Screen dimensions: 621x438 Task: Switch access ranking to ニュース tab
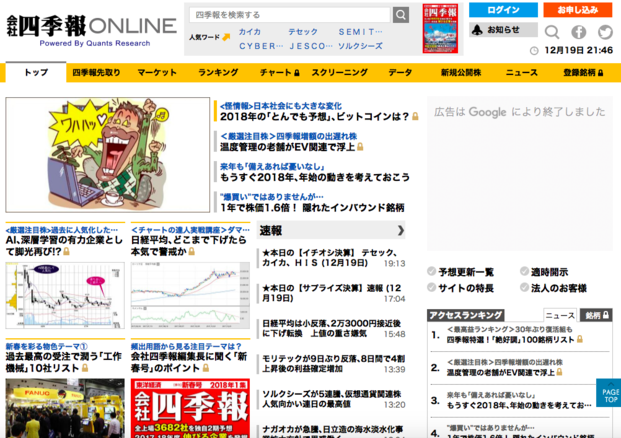560,315
